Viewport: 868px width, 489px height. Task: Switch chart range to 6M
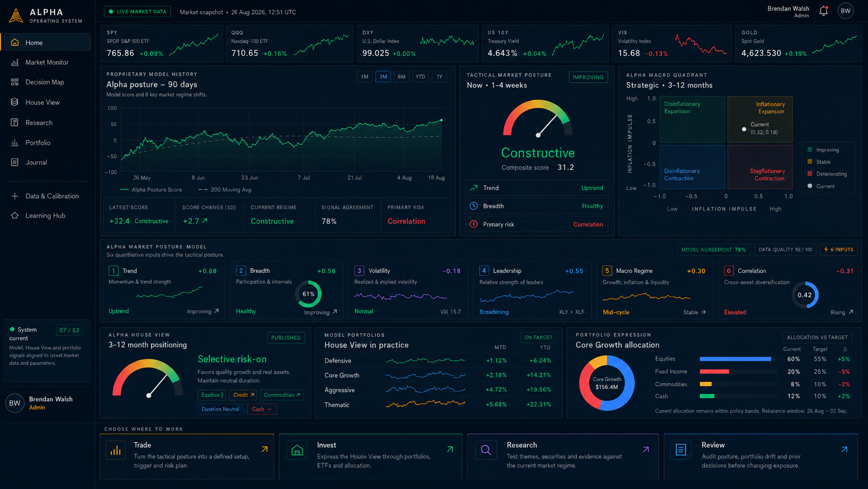point(401,77)
